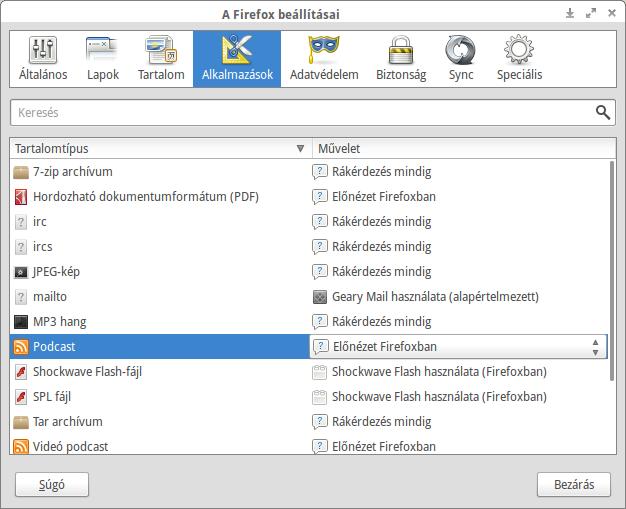This screenshot has height=509, width=626.
Task: Open the Podcast action dropdown
Action: tap(458, 347)
